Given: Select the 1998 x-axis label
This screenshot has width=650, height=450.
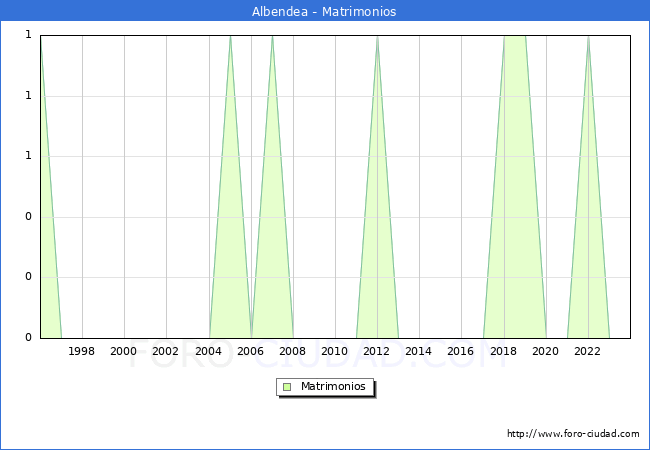Looking at the screenshot, I should (82, 351).
